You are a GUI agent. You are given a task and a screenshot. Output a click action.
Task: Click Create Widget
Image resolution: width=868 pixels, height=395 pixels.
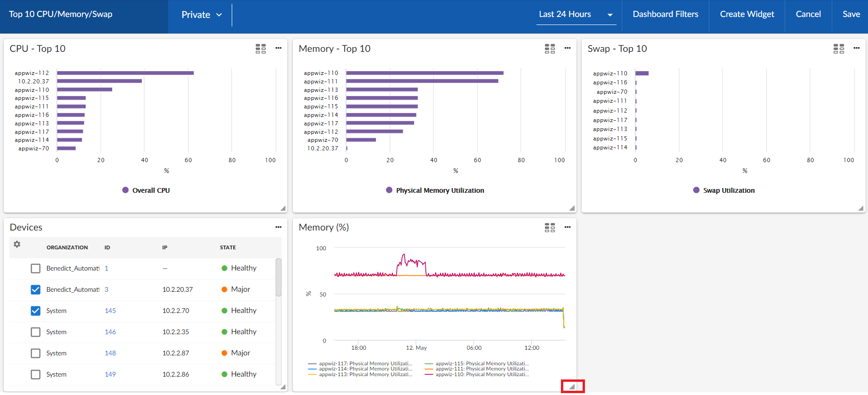click(x=746, y=14)
